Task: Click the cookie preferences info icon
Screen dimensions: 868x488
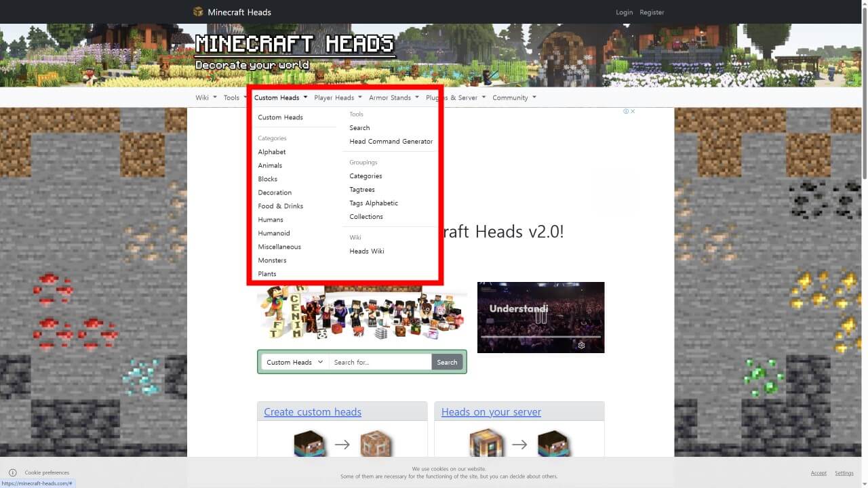Action: click(12, 472)
